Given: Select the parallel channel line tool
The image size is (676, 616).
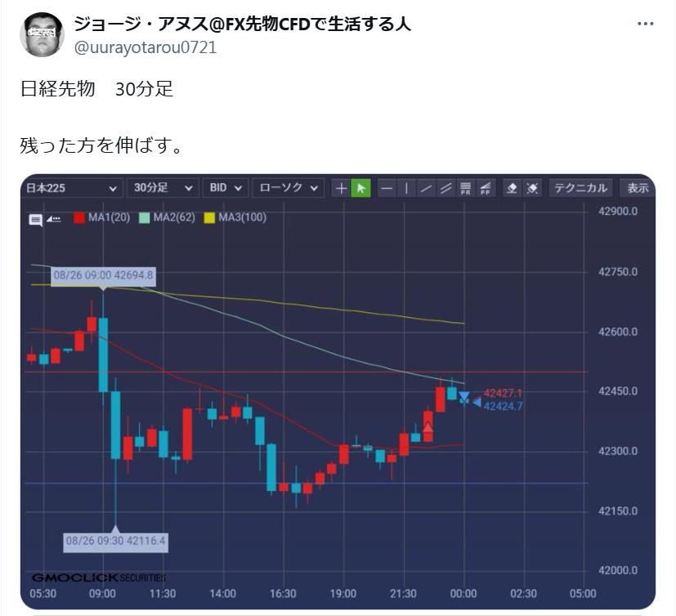Looking at the screenshot, I should (x=445, y=188).
